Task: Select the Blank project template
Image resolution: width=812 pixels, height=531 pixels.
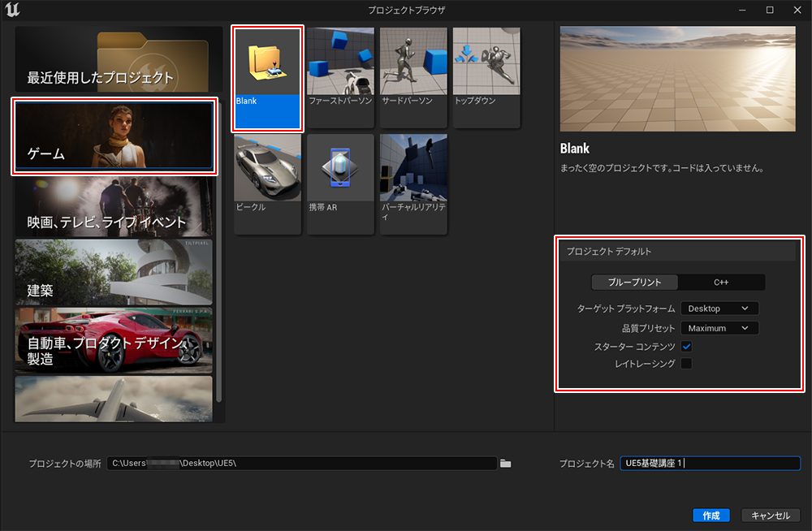Action: tap(267, 78)
